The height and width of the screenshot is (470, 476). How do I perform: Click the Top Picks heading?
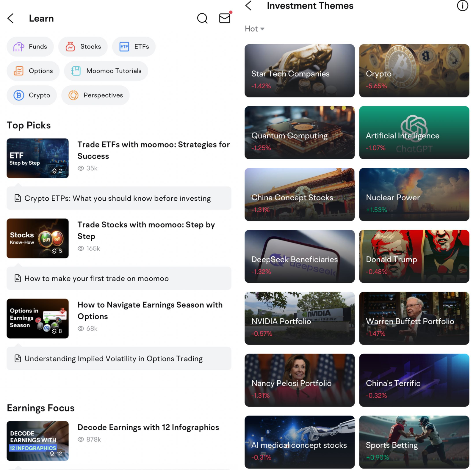pyautogui.click(x=29, y=125)
